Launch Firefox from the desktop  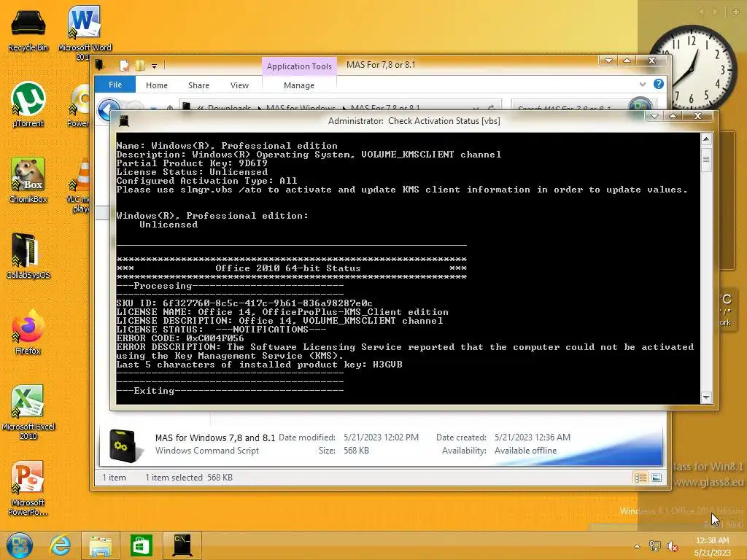pos(28,332)
